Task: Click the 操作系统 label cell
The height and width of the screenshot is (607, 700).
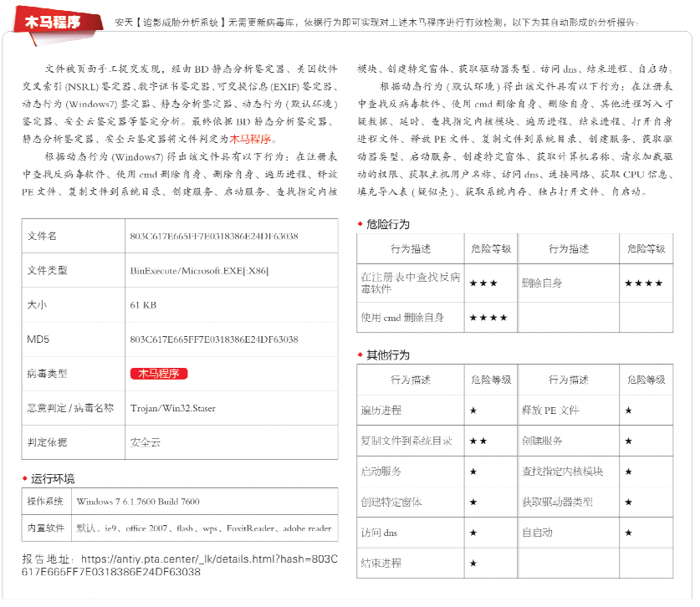Action: click(x=46, y=501)
